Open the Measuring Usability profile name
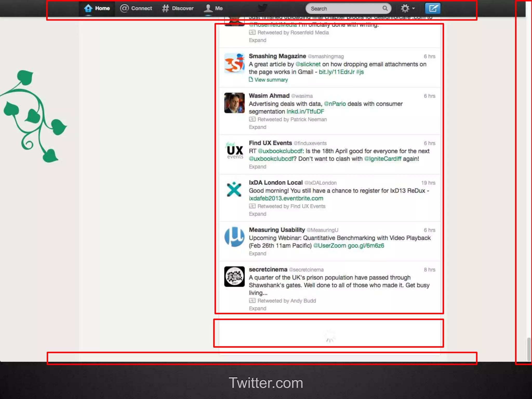Screen dimensions: 532x399 [277, 230]
